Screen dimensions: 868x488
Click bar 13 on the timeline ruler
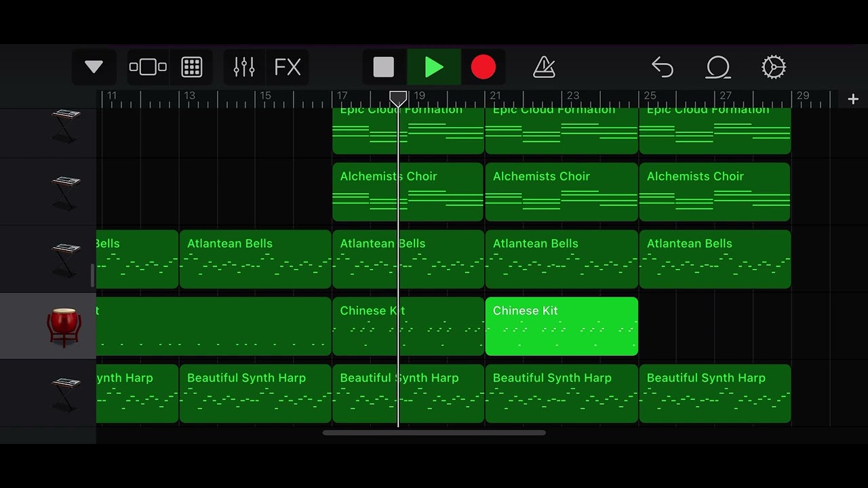coord(189,96)
